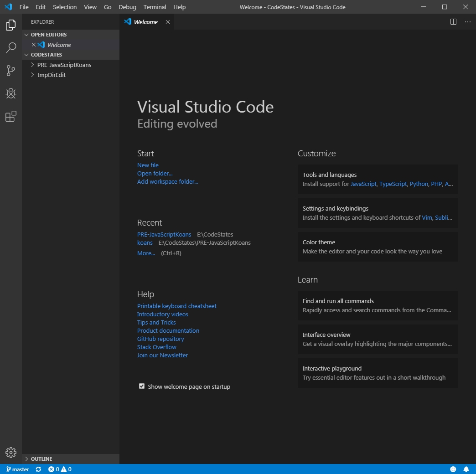Open the Debug menu

(x=127, y=7)
